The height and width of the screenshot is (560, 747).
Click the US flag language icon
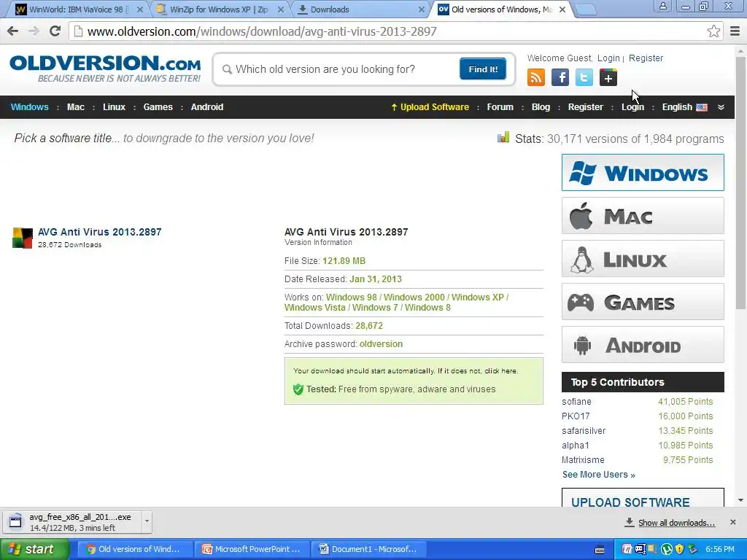702,107
